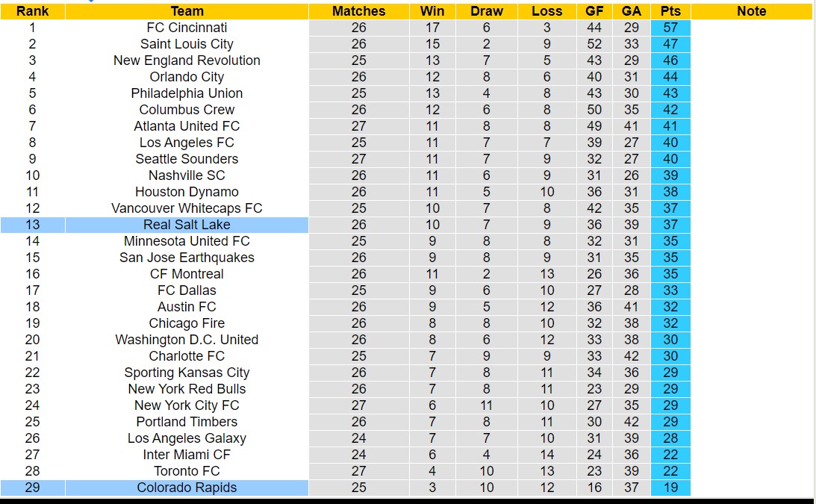The height and width of the screenshot is (504, 816).
Task: Click the GA column header
Action: pyautogui.click(x=631, y=11)
